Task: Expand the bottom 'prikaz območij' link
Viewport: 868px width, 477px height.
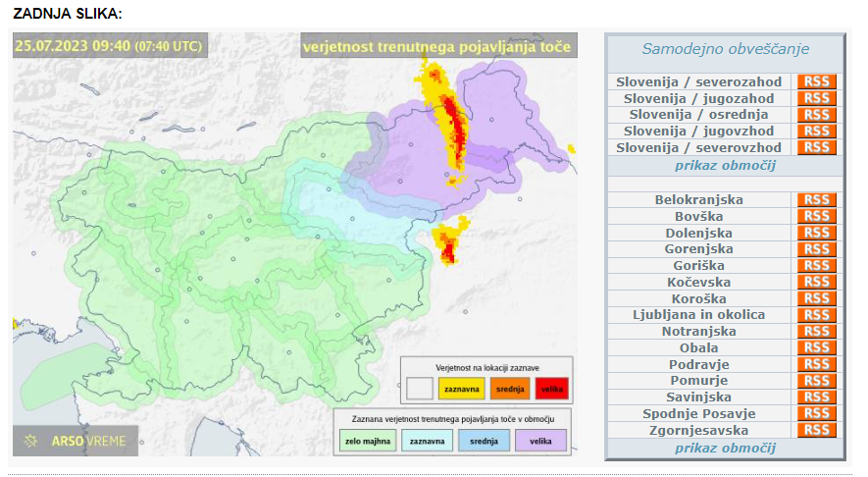Action: [x=725, y=448]
